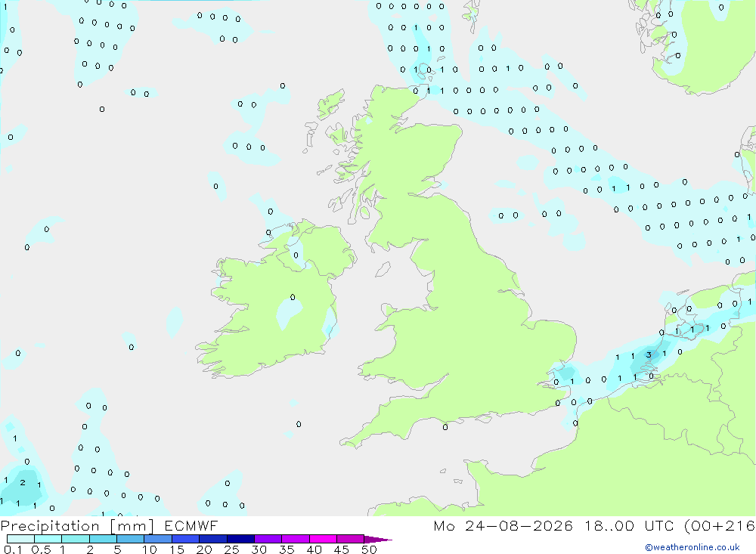Click the '25' legend scale label
This screenshot has width=756, height=554.
coord(231,549)
